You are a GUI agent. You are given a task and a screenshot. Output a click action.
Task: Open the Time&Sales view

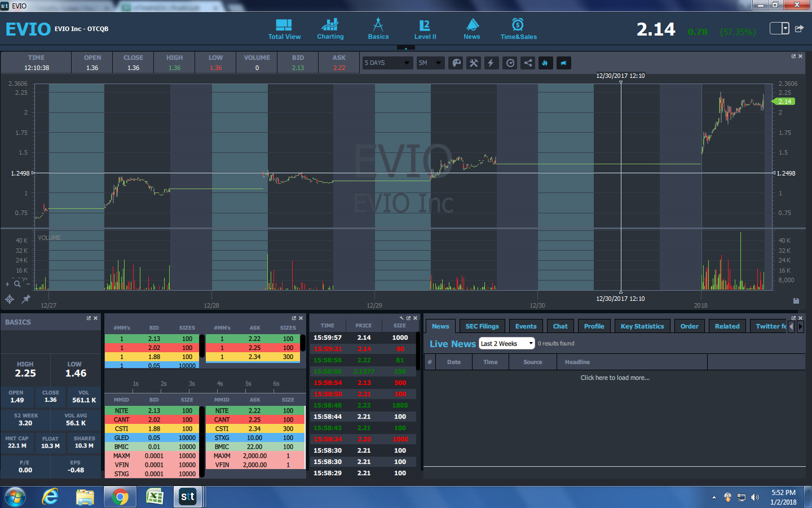pos(518,29)
